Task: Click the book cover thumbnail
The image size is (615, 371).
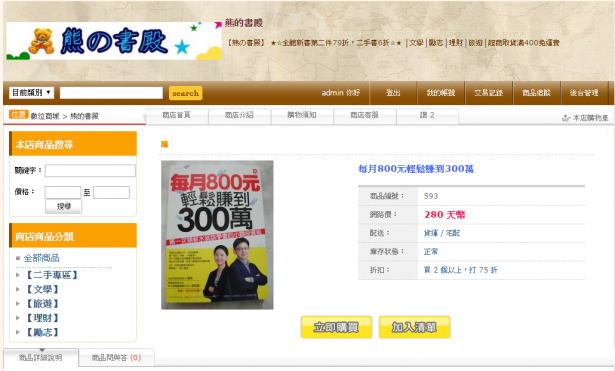Action: point(217,235)
